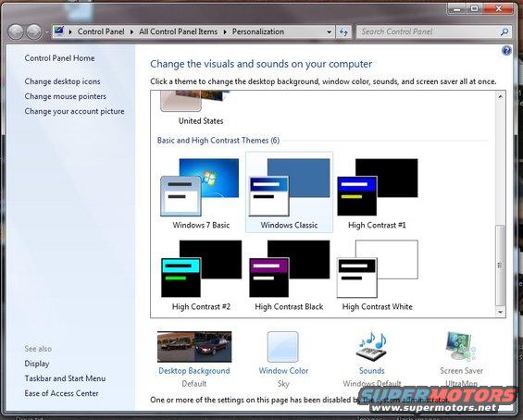Open recent pages dropdown next to Forward
Screen dimensions: 523x420
click(46, 32)
